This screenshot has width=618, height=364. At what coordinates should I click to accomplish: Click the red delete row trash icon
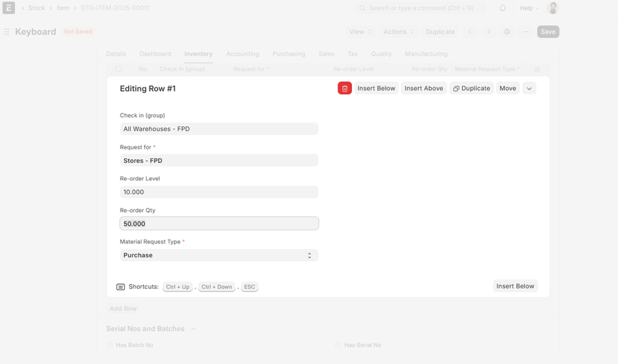[x=344, y=88]
